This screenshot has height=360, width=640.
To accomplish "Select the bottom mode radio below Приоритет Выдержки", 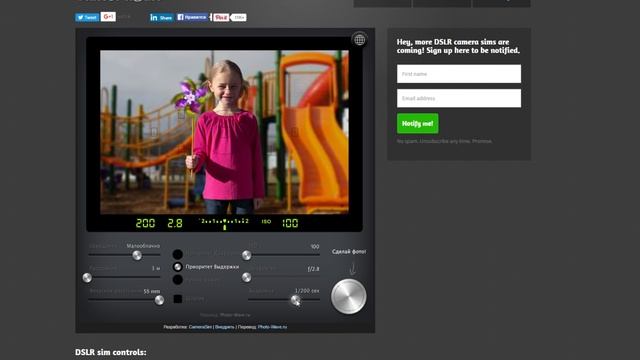I will pyautogui.click(x=178, y=280).
